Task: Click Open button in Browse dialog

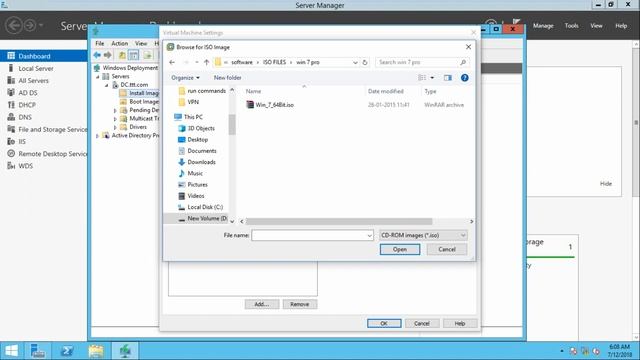Action: click(400, 249)
